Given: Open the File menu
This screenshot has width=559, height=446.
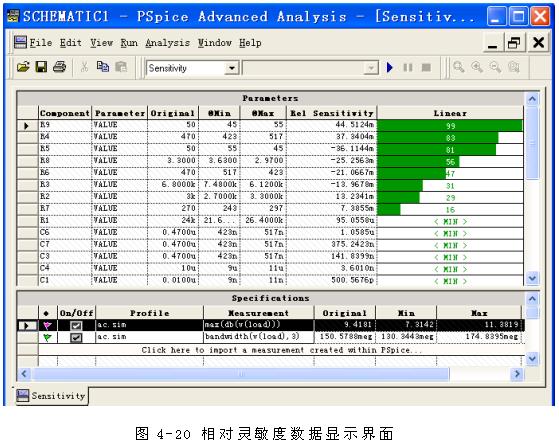Looking at the screenshot, I should 41,43.
